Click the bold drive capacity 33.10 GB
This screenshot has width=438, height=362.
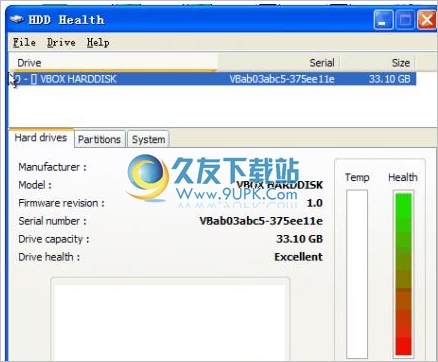point(299,239)
